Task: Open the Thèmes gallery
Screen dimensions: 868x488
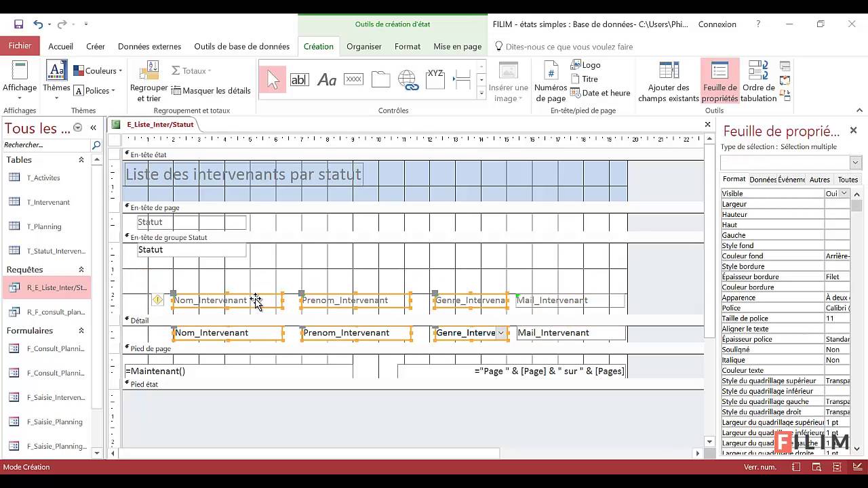Action: pos(56,81)
